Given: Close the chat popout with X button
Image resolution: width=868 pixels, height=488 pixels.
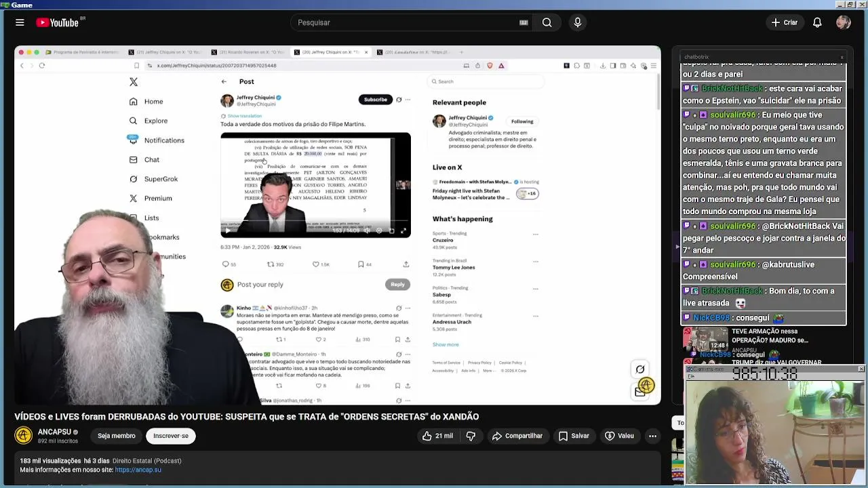Looking at the screenshot, I should (x=842, y=57).
